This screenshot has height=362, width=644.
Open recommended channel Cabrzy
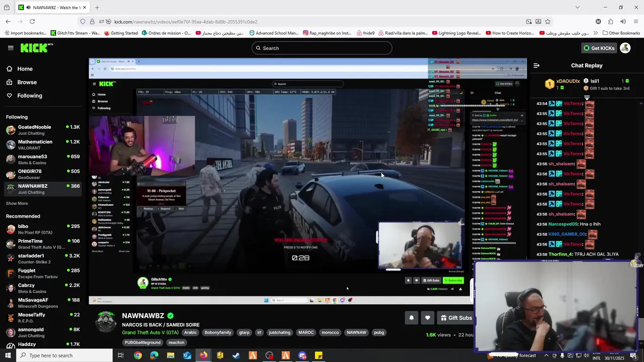click(x=43, y=288)
